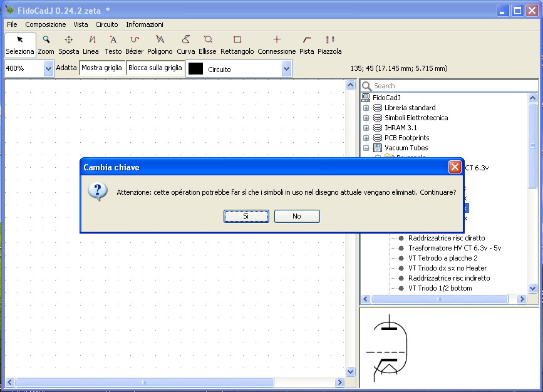Choose the Sposta move tool
The width and height of the screenshot is (543, 392).
click(69, 44)
